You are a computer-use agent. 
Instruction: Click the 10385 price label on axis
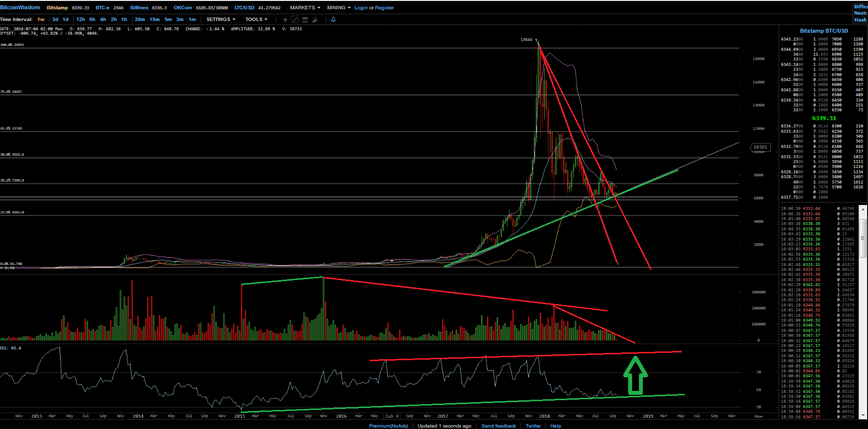pos(760,147)
